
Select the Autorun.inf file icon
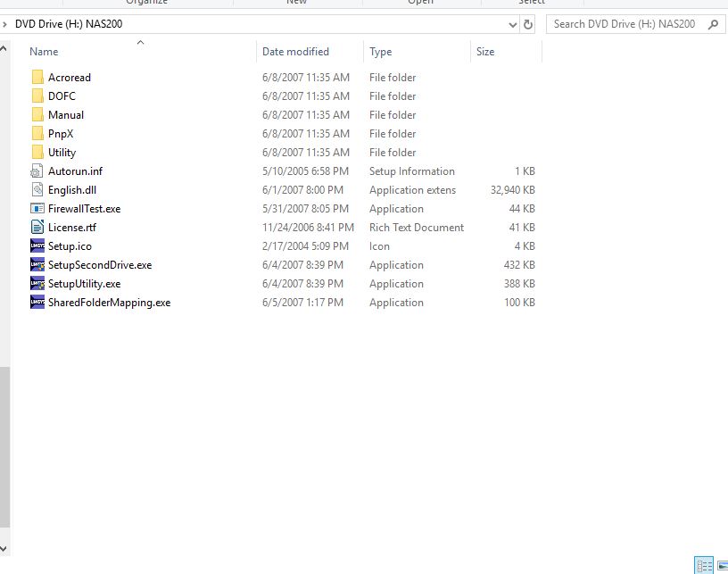[37, 171]
